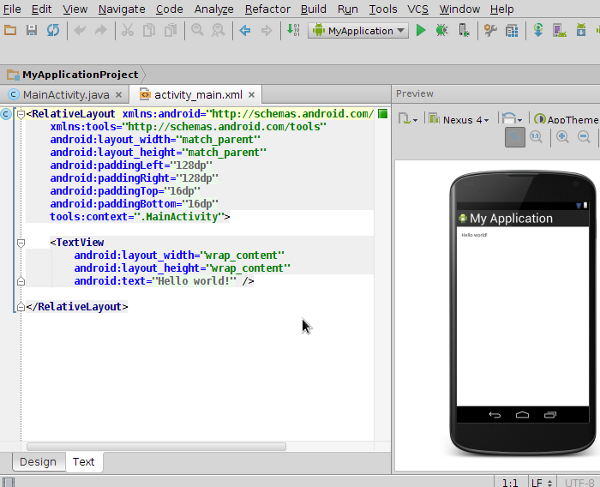The image size is (600, 487).
Task: Click the green Run button
Action: 420,31
